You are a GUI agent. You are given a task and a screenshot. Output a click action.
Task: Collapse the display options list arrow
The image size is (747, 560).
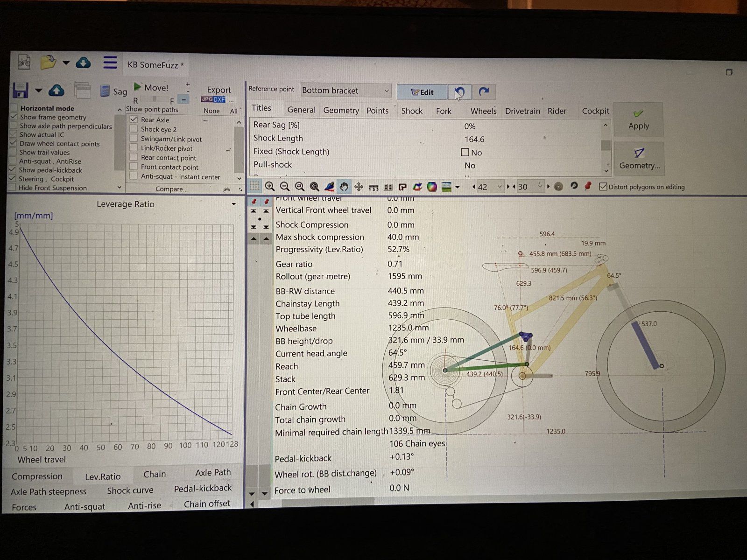[x=120, y=109]
